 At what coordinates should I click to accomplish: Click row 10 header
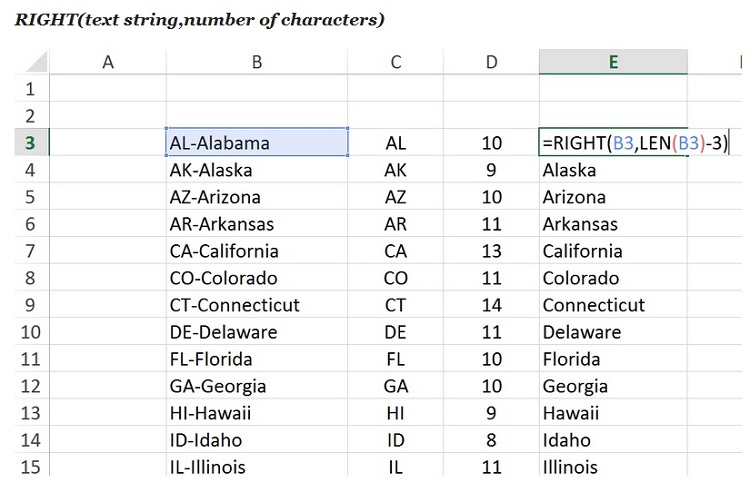(x=29, y=332)
